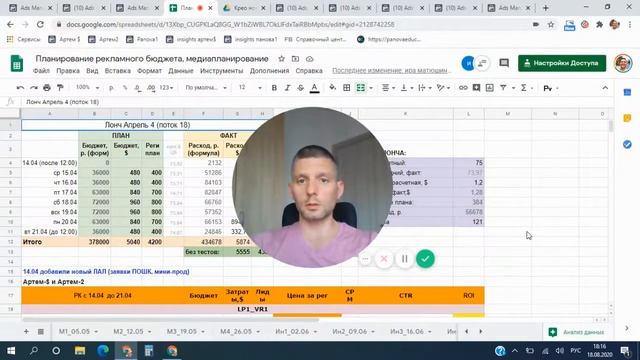Open the last edit history link

391,71
